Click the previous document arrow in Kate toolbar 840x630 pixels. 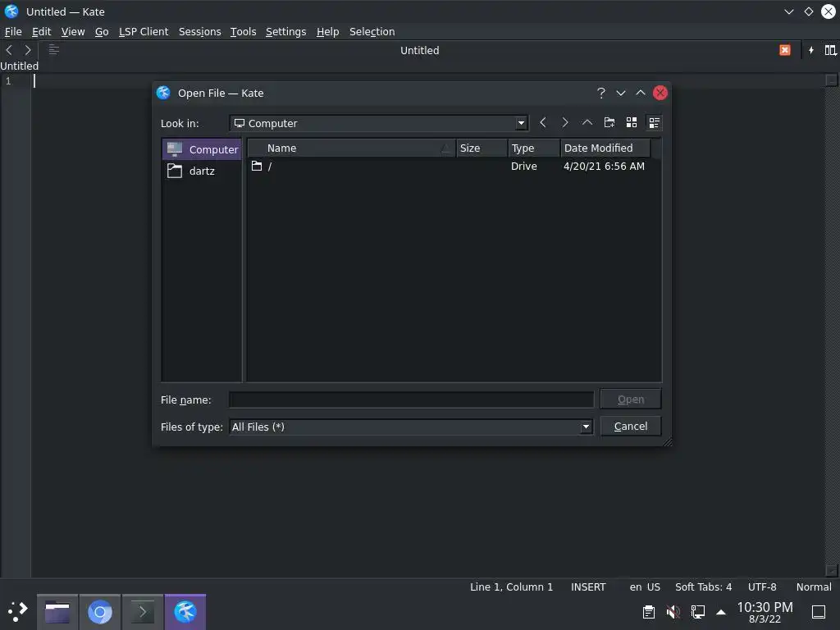pyautogui.click(x=9, y=50)
